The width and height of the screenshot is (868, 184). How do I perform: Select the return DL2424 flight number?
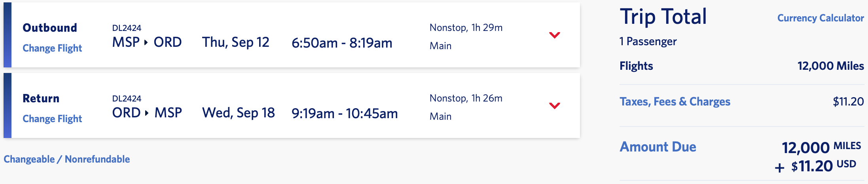(127, 98)
